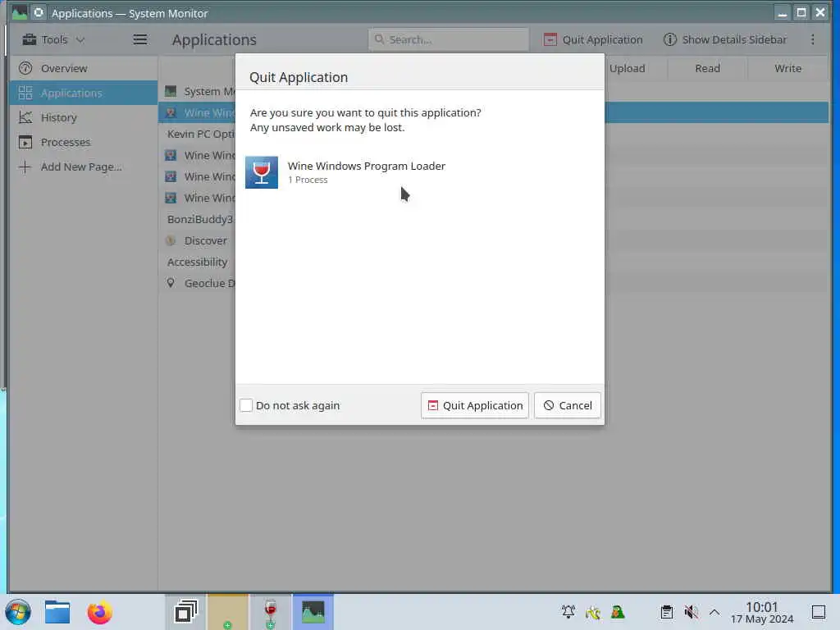Click the Wine Windows Program Loader icon in dialog
Viewport: 840px width, 630px height.
point(262,172)
